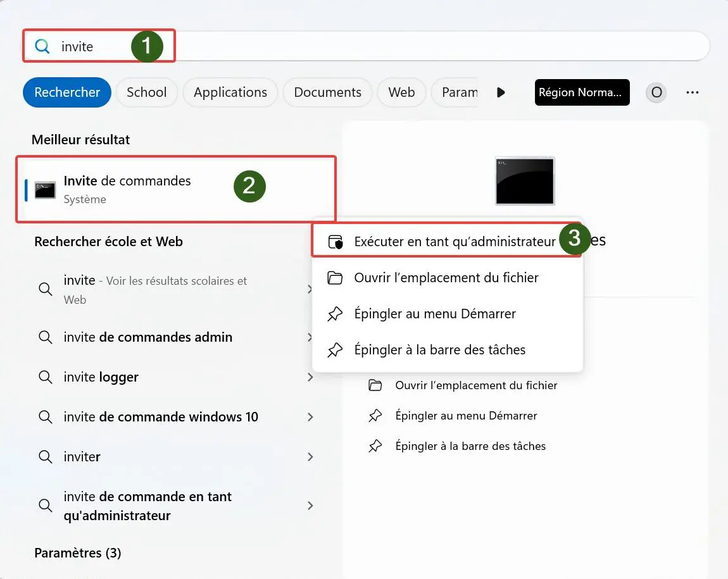Click search icon next to 'invite de commandes admin'
The image size is (728, 579).
(x=45, y=337)
